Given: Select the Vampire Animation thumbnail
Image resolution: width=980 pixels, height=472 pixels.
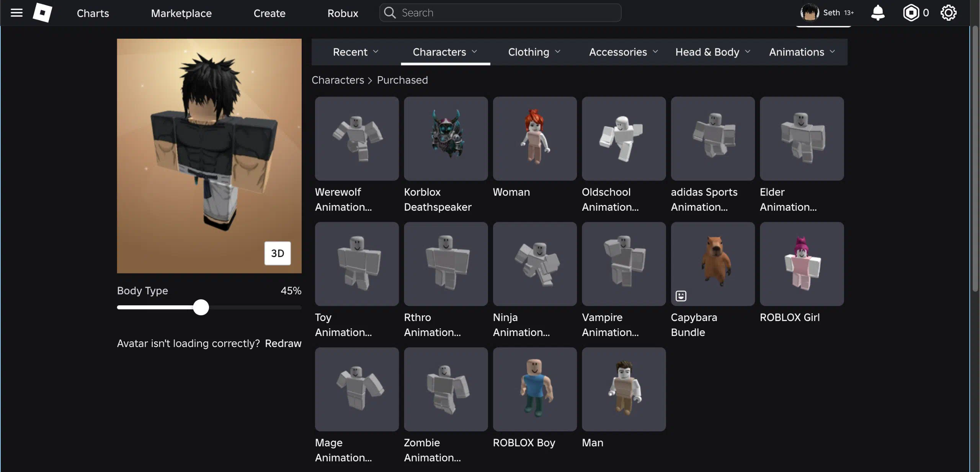Looking at the screenshot, I should (624, 264).
